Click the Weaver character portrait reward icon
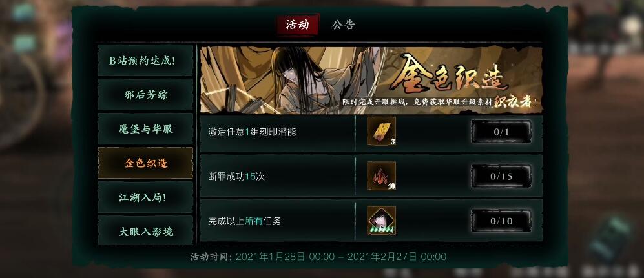The height and width of the screenshot is (278, 644). pos(381,221)
